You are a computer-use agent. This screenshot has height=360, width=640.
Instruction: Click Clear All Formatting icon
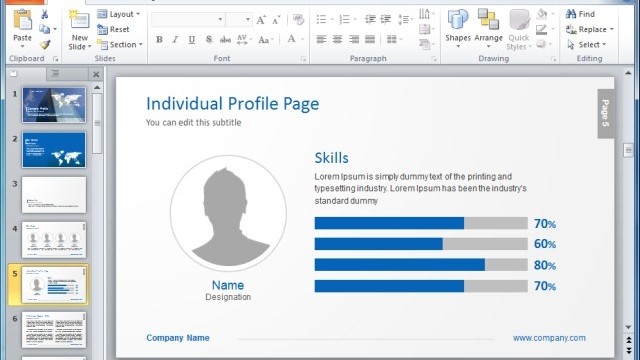[298, 19]
